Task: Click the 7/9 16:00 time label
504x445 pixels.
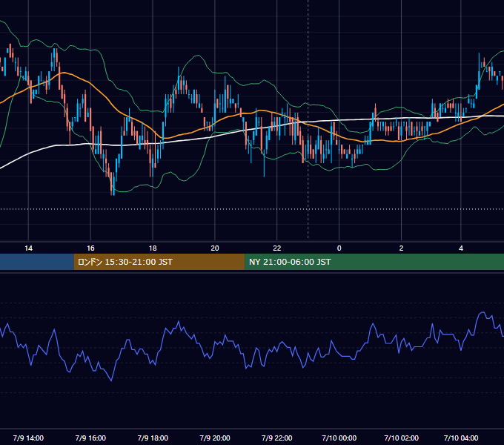Action: click(90, 438)
